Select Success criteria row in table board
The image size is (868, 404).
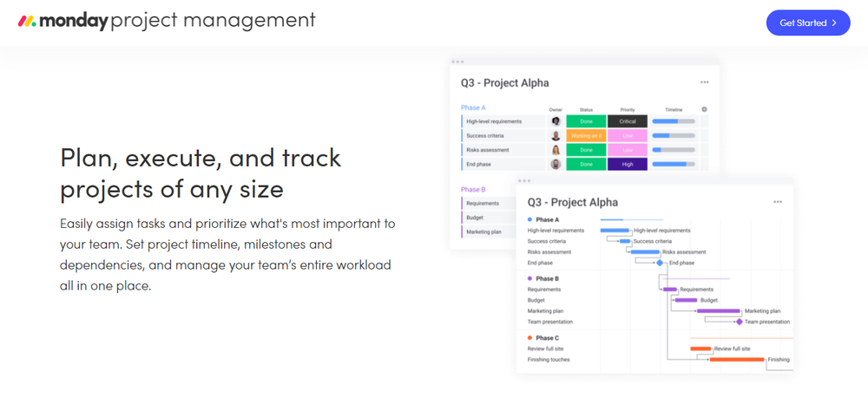point(503,135)
